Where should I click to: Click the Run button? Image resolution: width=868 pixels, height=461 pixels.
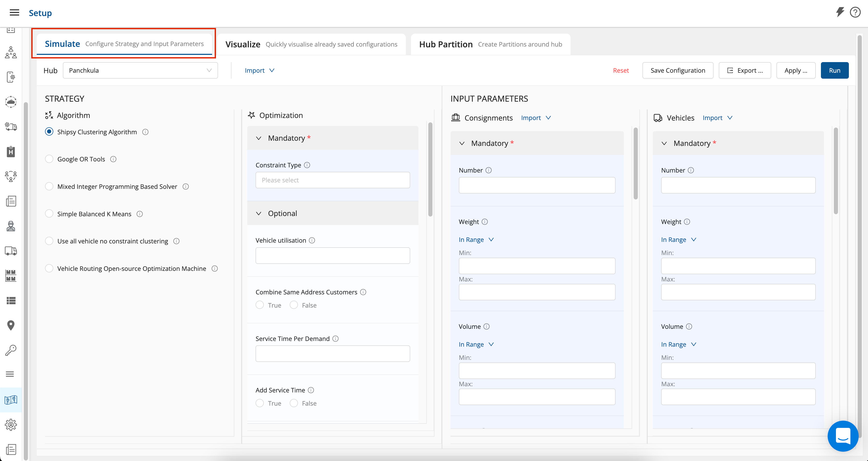pyautogui.click(x=834, y=70)
